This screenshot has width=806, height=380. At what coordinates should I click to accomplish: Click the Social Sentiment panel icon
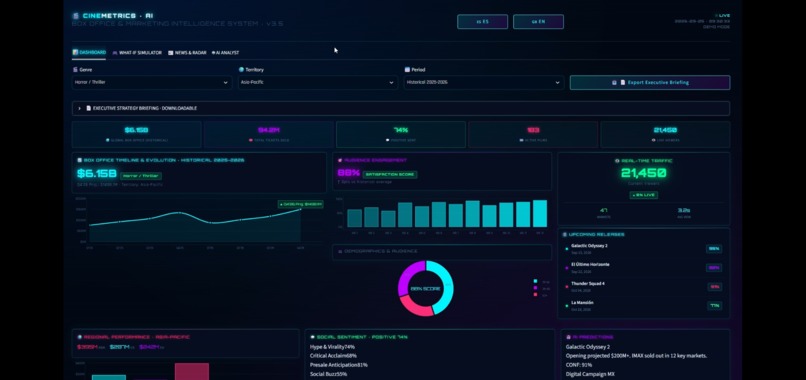coord(313,337)
